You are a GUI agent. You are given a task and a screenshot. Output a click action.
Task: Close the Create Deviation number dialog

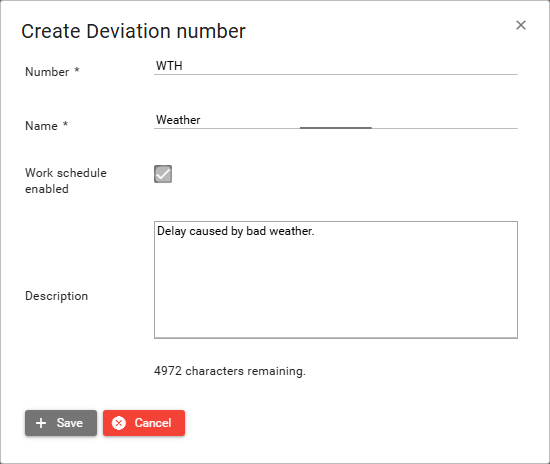[521, 25]
